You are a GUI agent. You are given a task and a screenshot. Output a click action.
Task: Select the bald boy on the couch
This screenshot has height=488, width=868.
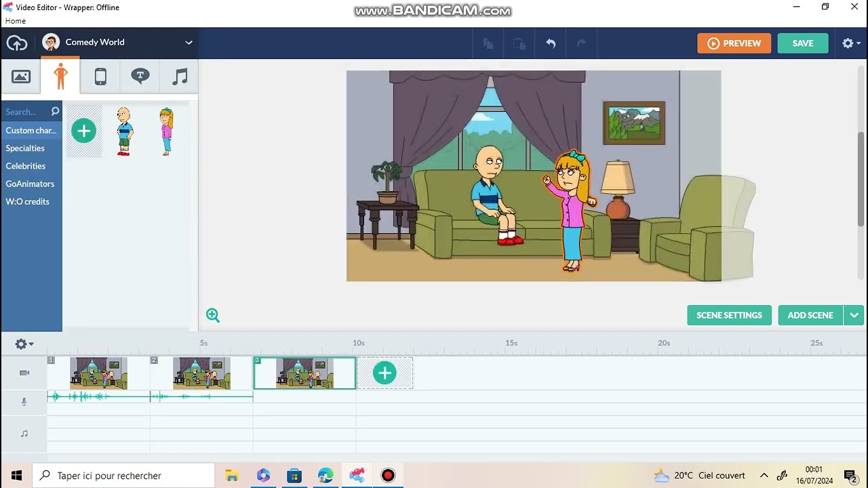496,195
